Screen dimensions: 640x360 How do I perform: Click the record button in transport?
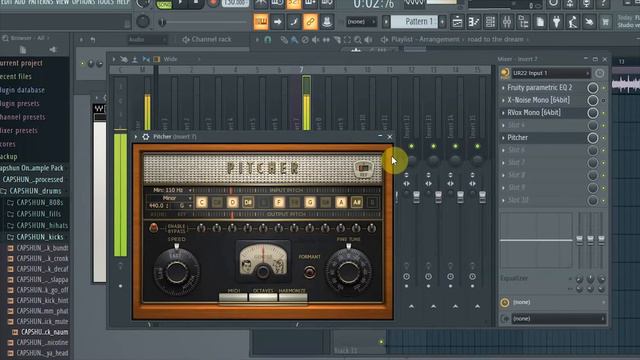coord(213,3)
